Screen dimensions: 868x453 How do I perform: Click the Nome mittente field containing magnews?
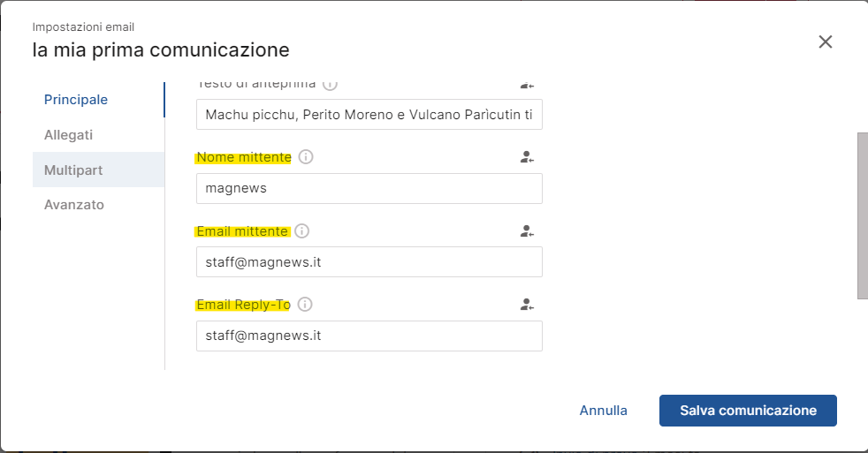point(369,189)
